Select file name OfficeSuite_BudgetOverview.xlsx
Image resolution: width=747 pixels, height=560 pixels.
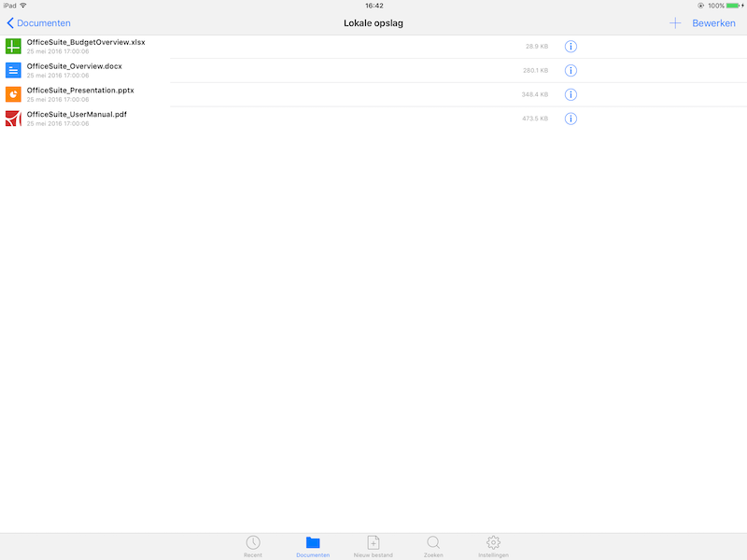tap(86, 42)
